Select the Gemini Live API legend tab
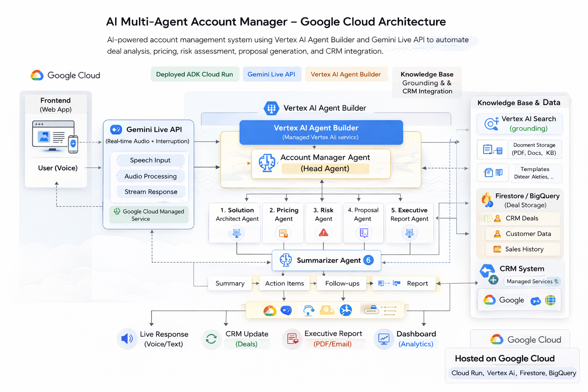Image resolution: width=588 pixels, height=392 pixels. click(x=271, y=74)
